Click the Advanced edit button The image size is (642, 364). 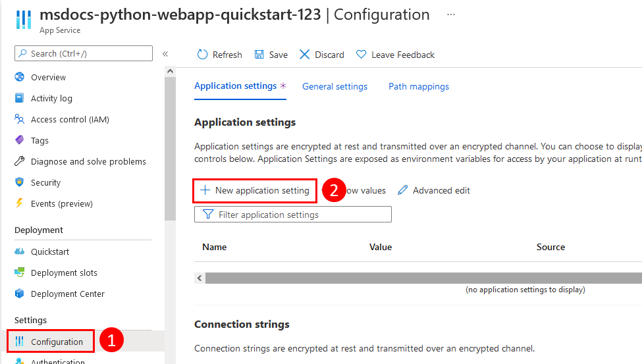(x=435, y=190)
